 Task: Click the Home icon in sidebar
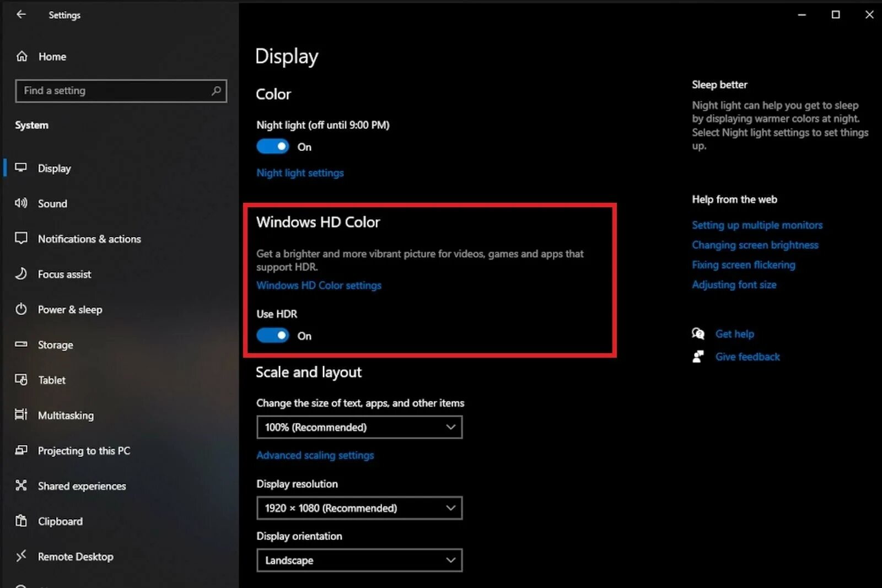coord(21,56)
